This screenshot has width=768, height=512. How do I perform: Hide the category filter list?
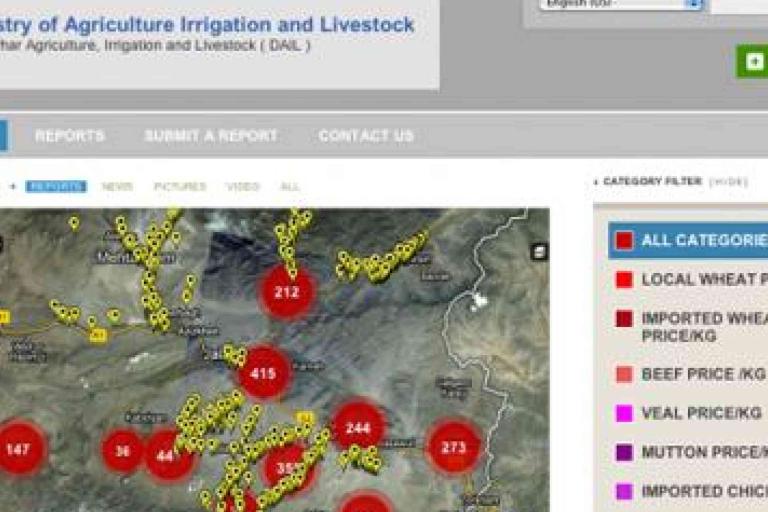pos(728,182)
